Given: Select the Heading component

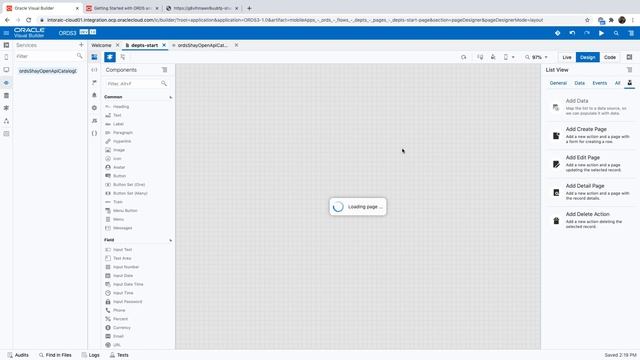Looking at the screenshot, I should pos(117,107).
